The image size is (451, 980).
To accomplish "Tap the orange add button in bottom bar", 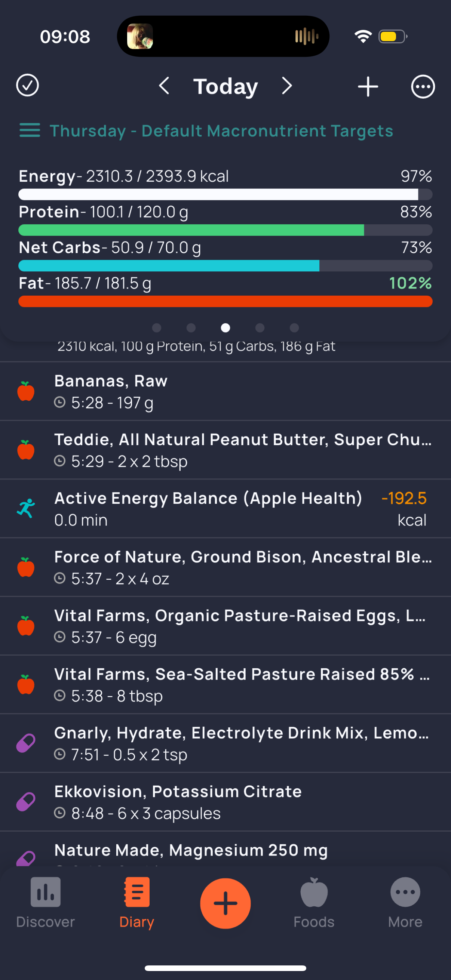I will 225,903.
